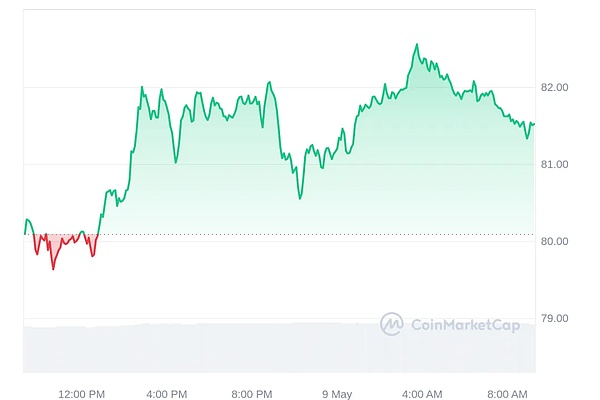Click the lowest point of the red line segment
The width and height of the screenshot is (600, 400).
(x=53, y=269)
